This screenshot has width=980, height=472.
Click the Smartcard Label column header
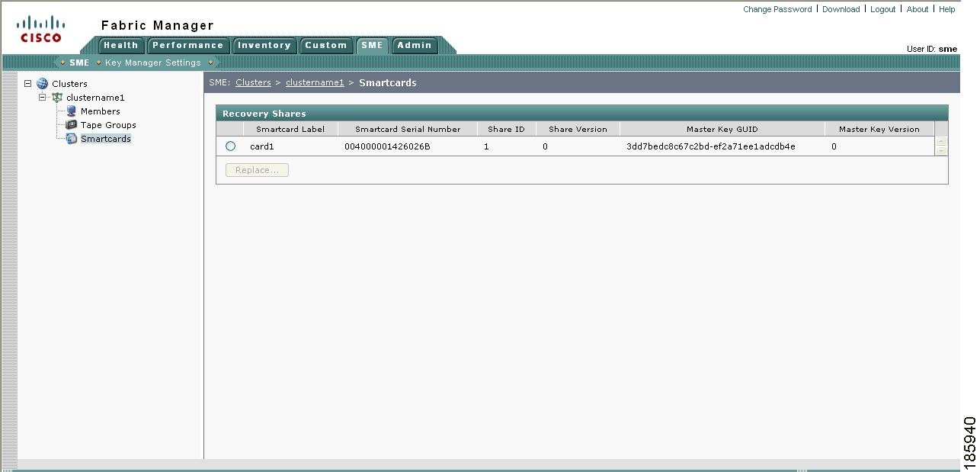click(290, 130)
